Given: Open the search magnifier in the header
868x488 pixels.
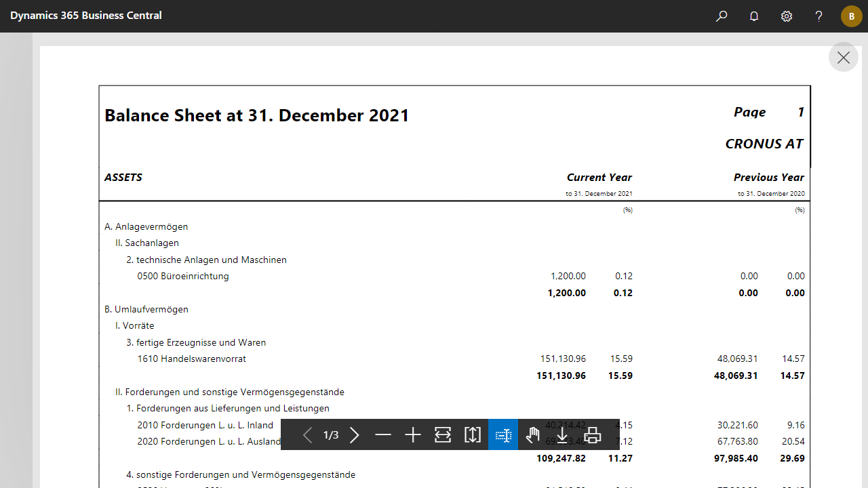Looking at the screenshot, I should [x=722, y=16].
